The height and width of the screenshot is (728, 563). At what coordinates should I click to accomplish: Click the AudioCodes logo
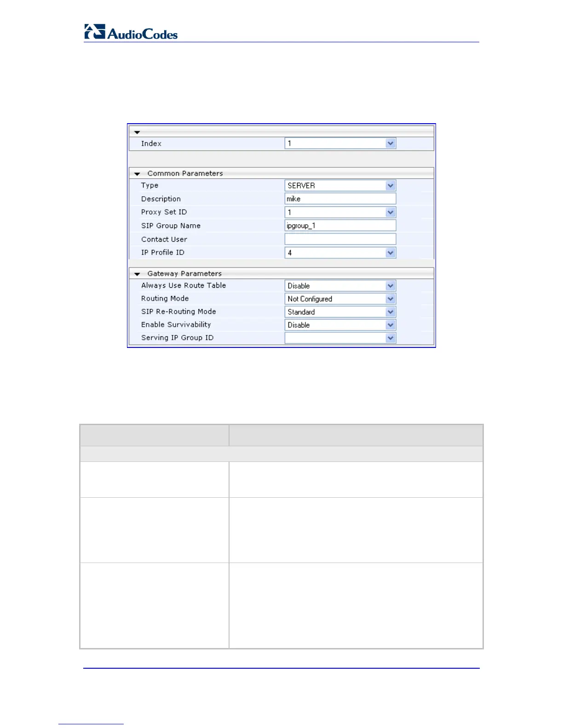[x=131, y=32]
